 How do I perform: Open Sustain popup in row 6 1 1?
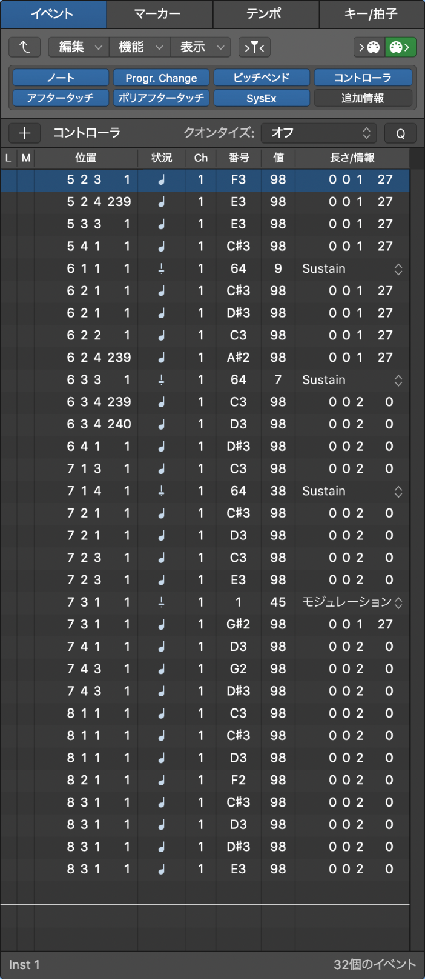[352, 269]
